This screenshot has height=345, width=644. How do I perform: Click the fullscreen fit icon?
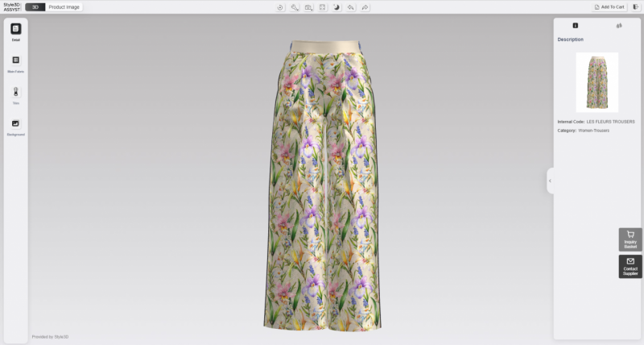point(322,6)
